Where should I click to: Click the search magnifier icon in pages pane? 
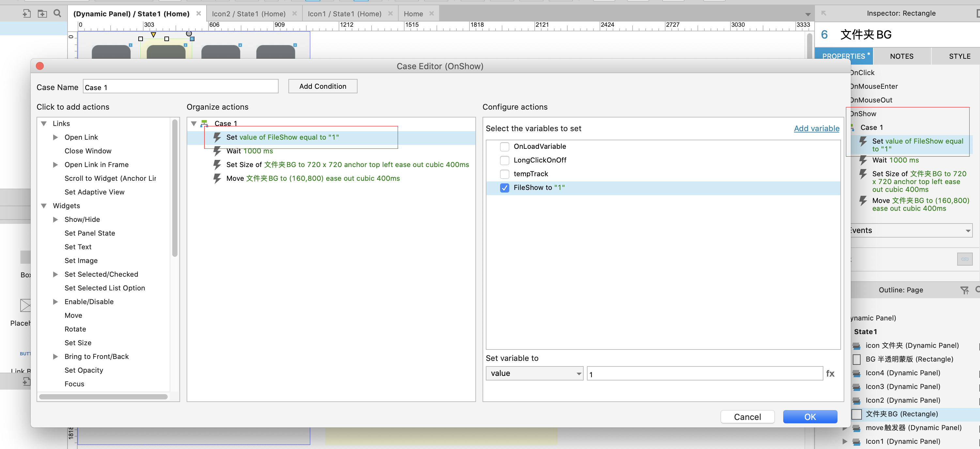(57, 14)
